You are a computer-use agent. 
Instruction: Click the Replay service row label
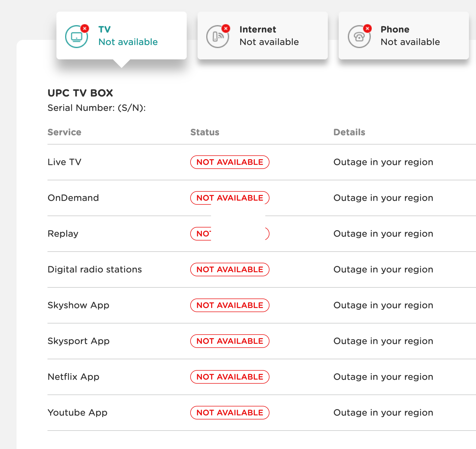point(63,234)
